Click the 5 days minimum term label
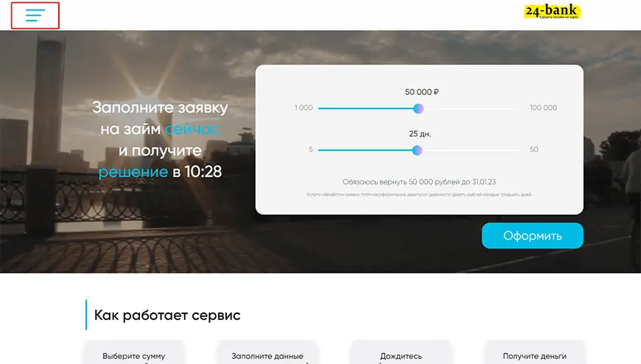Screen dimensions: 641x364 point(311,150)
